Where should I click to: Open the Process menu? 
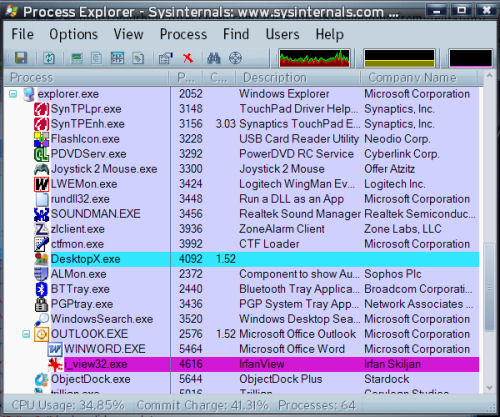point(183,34)
